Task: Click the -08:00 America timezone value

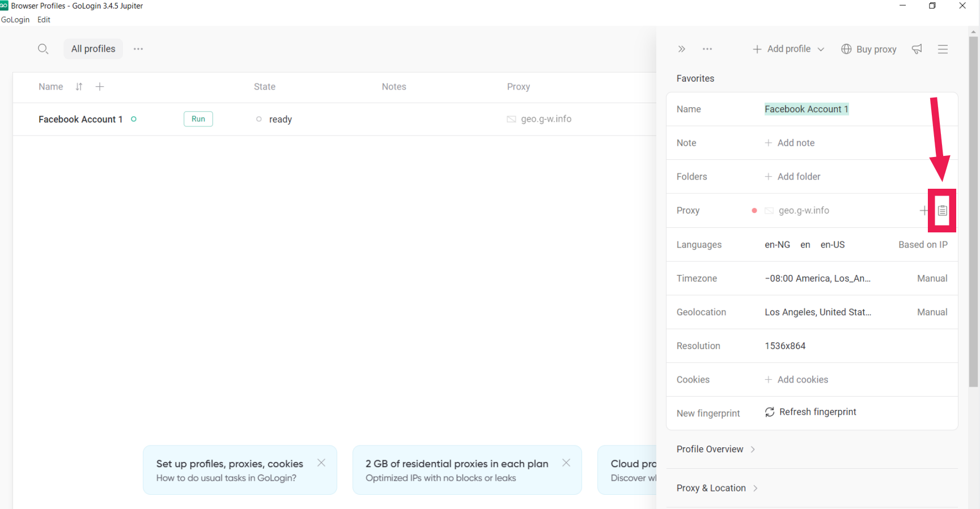Action: click(x=817, y=278)
